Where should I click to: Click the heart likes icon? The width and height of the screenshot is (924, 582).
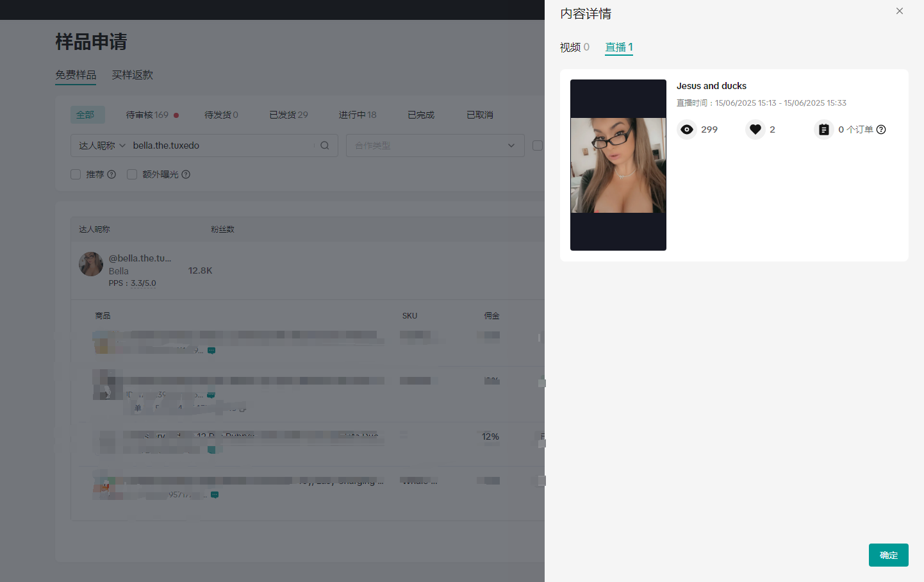755,129
